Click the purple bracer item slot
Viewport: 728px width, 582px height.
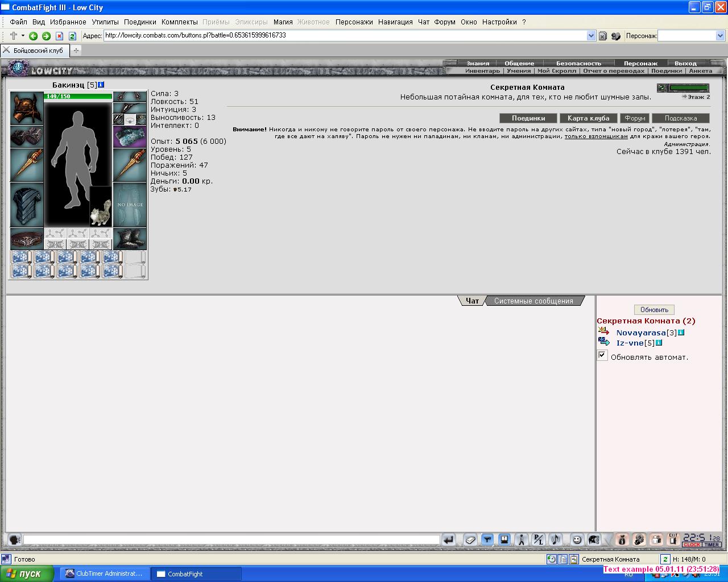(x=130, y=137)
